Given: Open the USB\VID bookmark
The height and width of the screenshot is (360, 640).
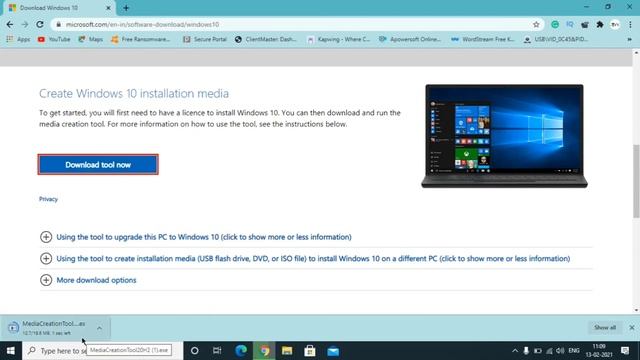Looking at the screenshot, I should click(556, 39).
